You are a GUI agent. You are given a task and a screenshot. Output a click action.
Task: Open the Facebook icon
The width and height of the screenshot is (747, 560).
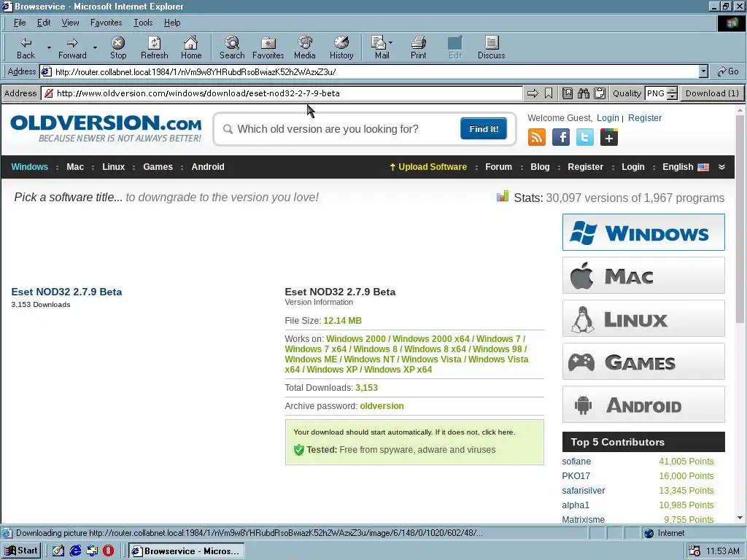click(x=561, y=137)
